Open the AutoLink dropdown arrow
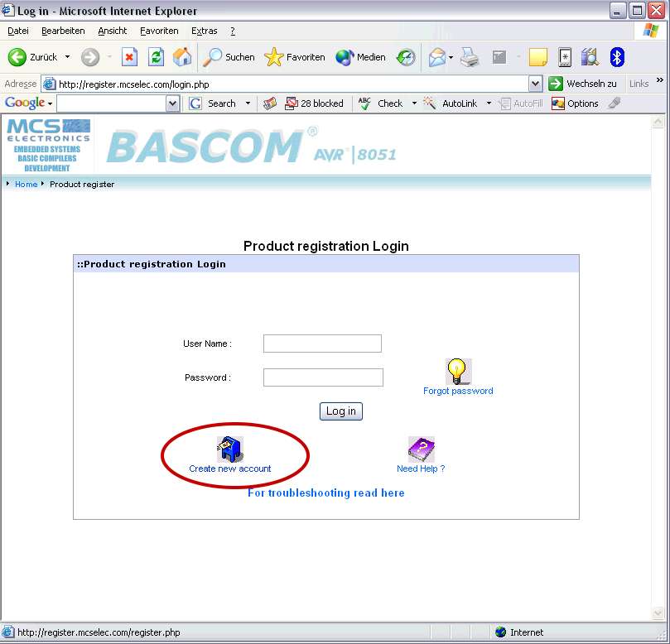 489,103
